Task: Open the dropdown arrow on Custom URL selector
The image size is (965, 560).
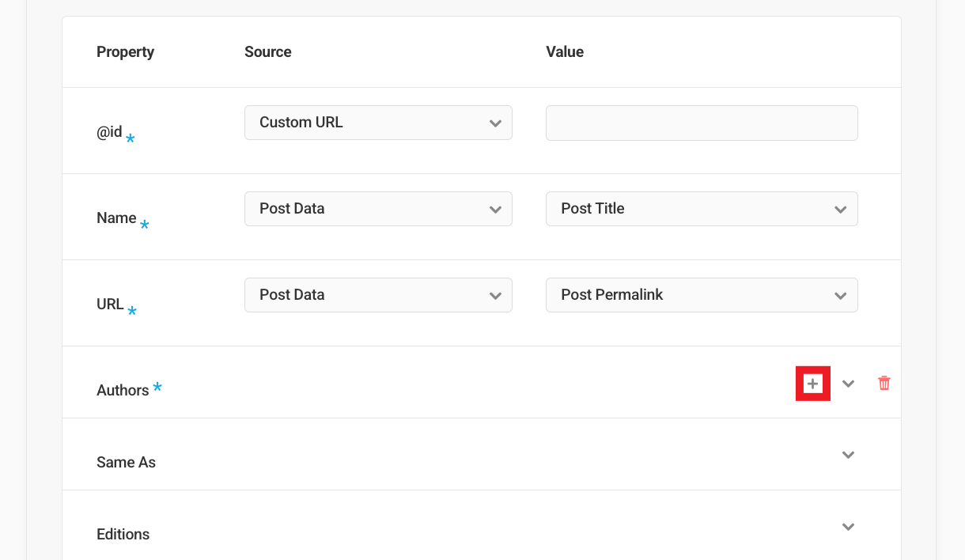Action: click(x=496, y=123)
